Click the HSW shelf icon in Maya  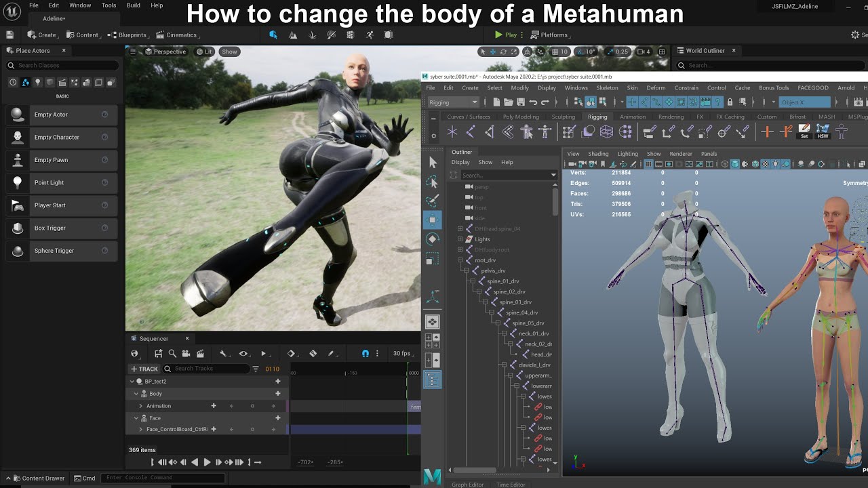(x=823, y=131)
